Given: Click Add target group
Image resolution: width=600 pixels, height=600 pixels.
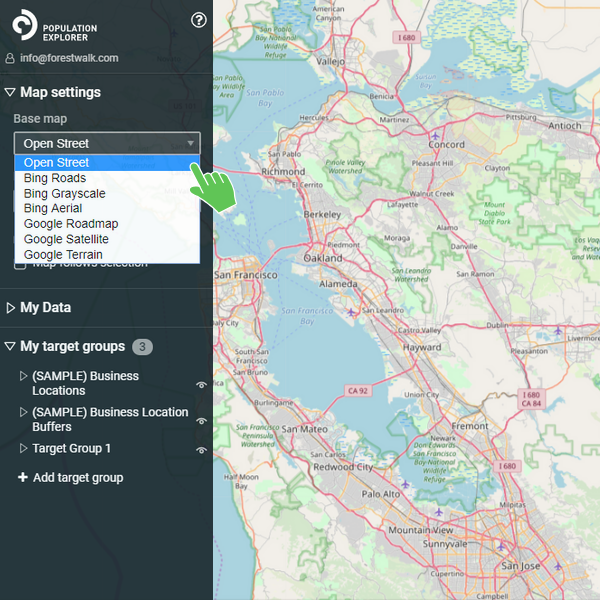Looking at the screenshot, I should pyautogui.click(x=71, y=478).
